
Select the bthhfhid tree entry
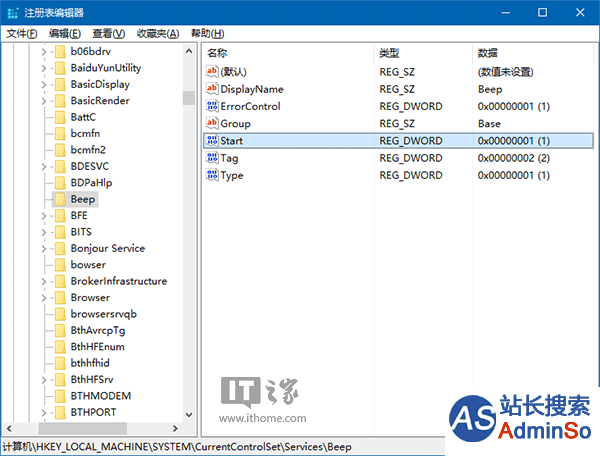click(x=90, y=363)
